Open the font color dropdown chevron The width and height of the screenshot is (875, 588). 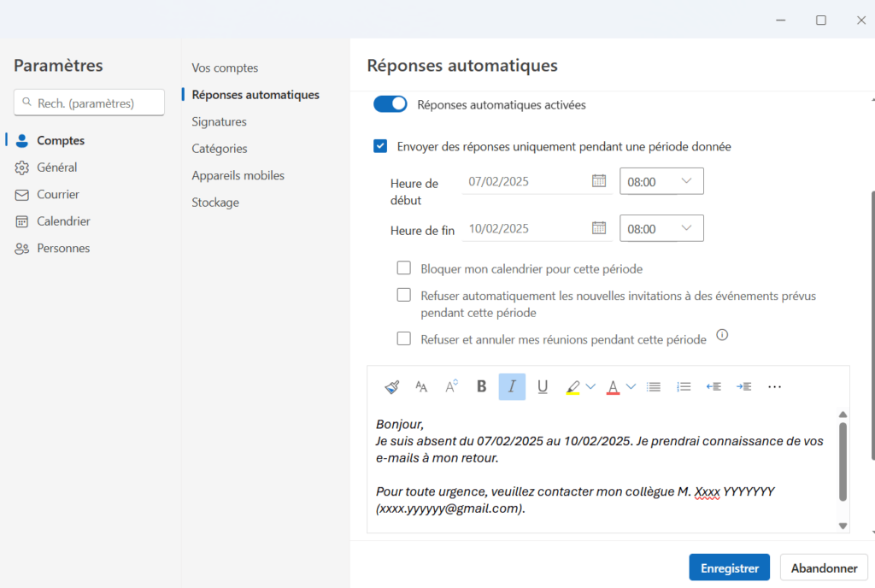tap(629, 386)
